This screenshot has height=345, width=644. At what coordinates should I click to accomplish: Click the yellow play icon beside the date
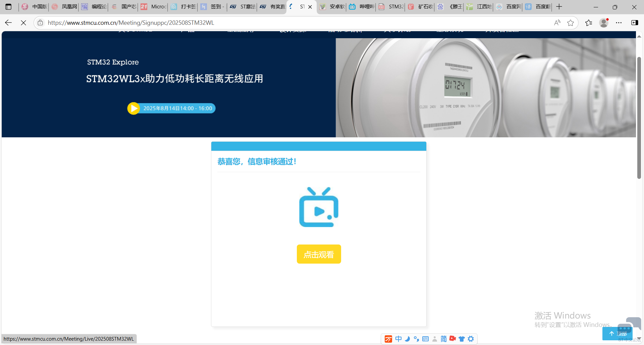[133, 108]
